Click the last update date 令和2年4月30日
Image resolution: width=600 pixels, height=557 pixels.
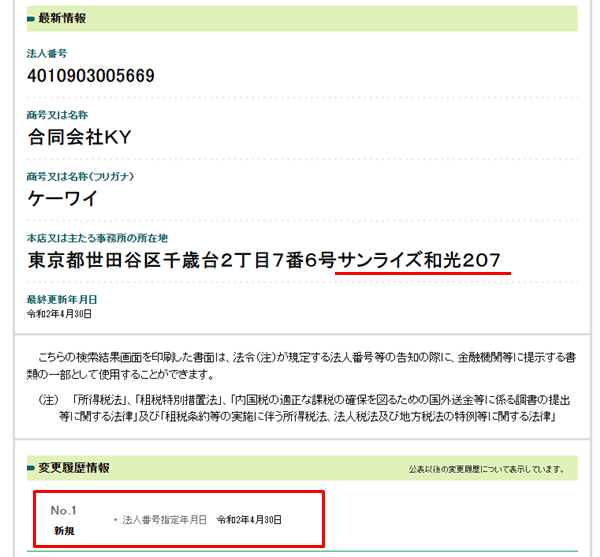click(59, 314)
